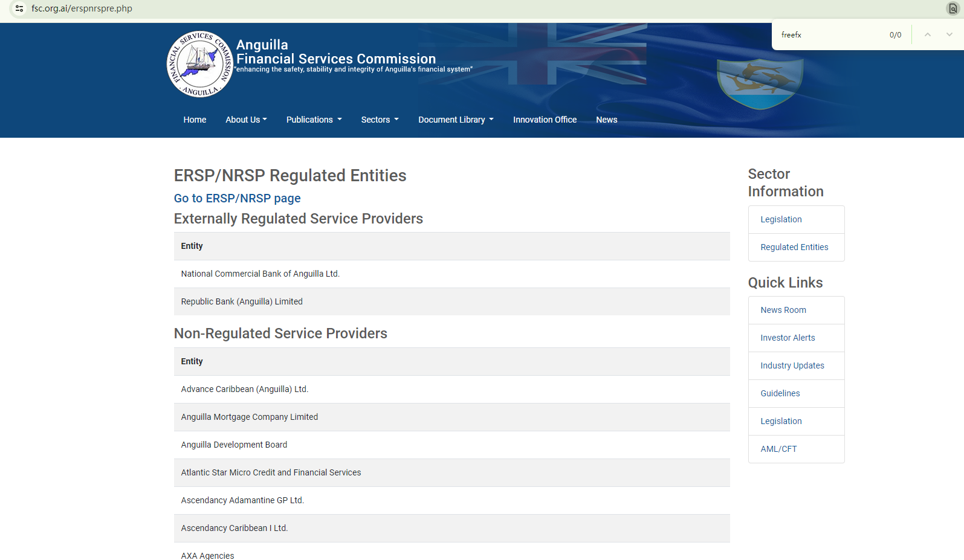This screenshot has width=964, height=560.
Task: Click the 0/0 find results counter
Action: click(x=895, y=35)
